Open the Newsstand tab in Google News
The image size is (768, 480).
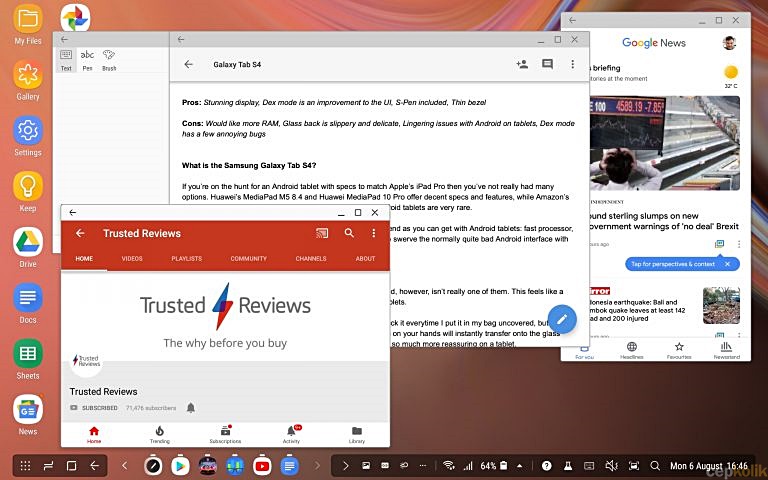click(x=726, y=350)
